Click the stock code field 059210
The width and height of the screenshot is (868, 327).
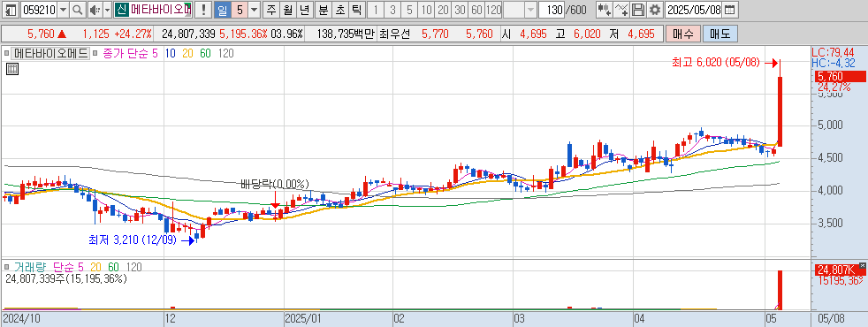point(39,10)
